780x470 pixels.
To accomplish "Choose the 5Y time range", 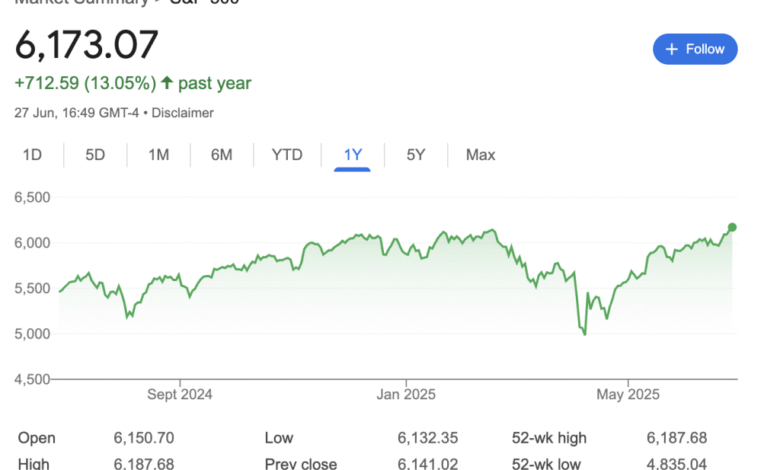I will point(416,155).
